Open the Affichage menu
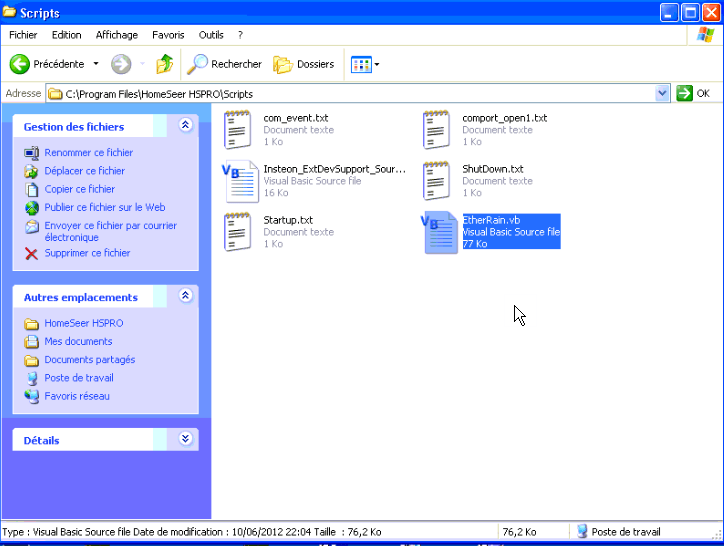724x546 pixels. point(117,35)
